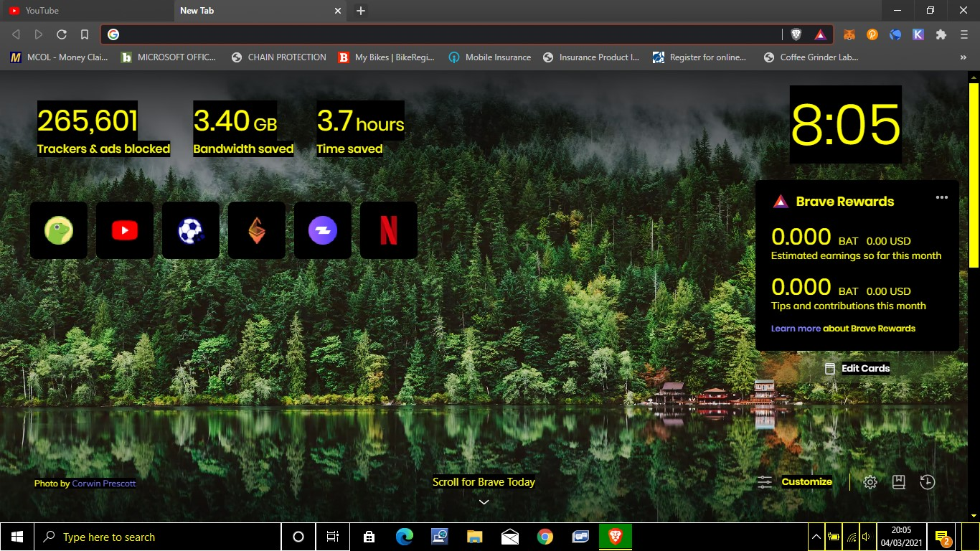
Task: Open the Kaspersky extension
Action: point(918,34)
